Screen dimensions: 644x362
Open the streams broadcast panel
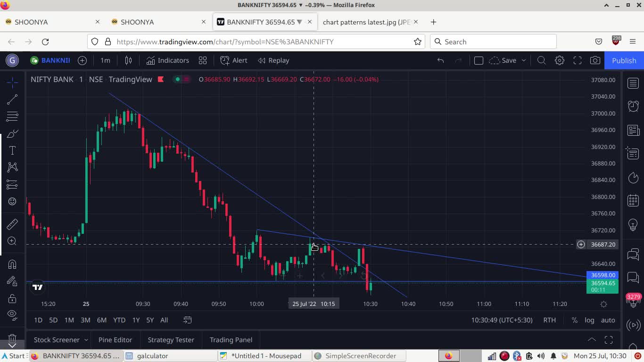click(633, 325)
